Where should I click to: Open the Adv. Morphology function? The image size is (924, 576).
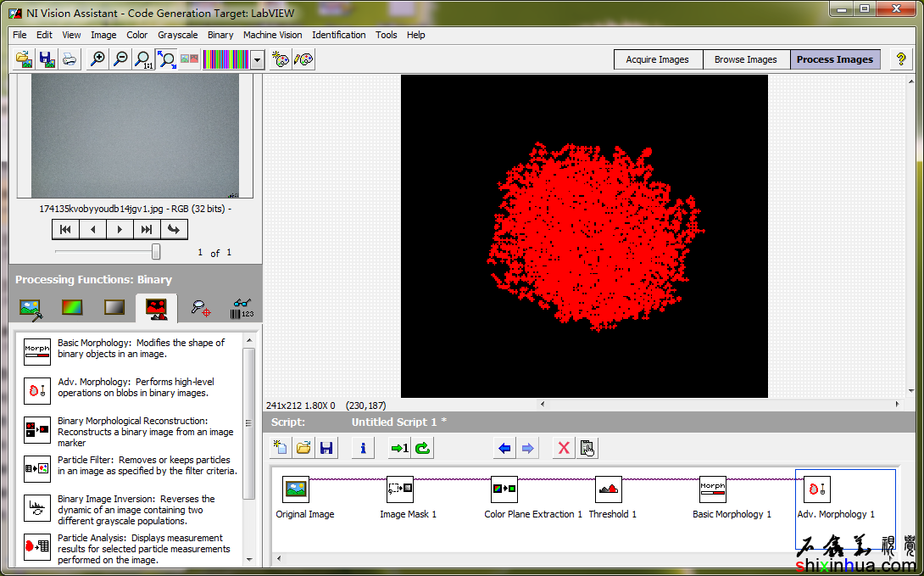coord(37,389)
